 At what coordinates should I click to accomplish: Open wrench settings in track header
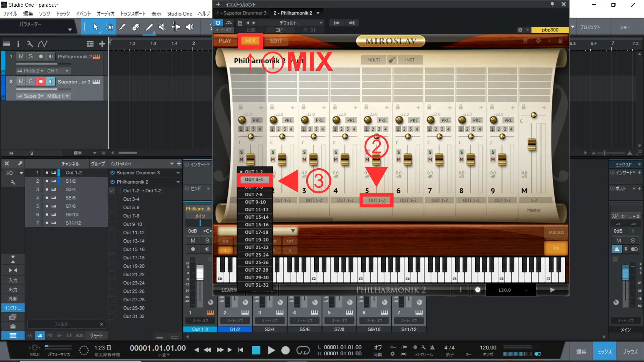coord(30,44)
